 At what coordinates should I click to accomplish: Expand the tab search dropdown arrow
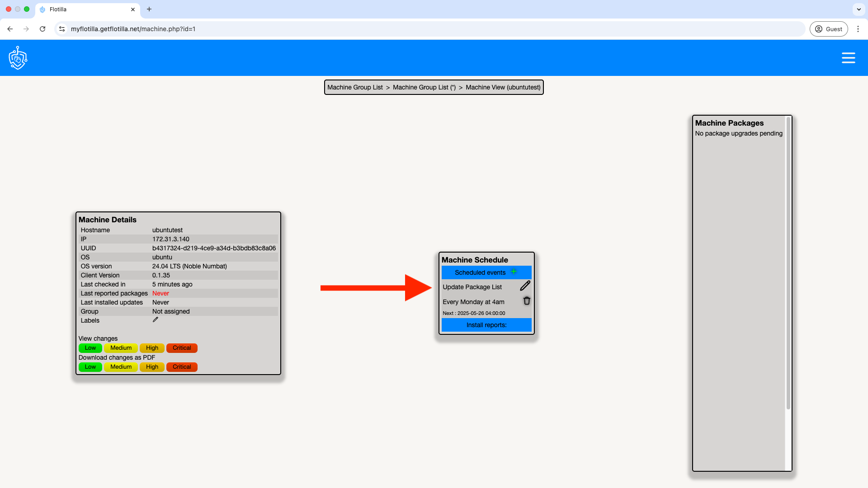tap(859, 9)
